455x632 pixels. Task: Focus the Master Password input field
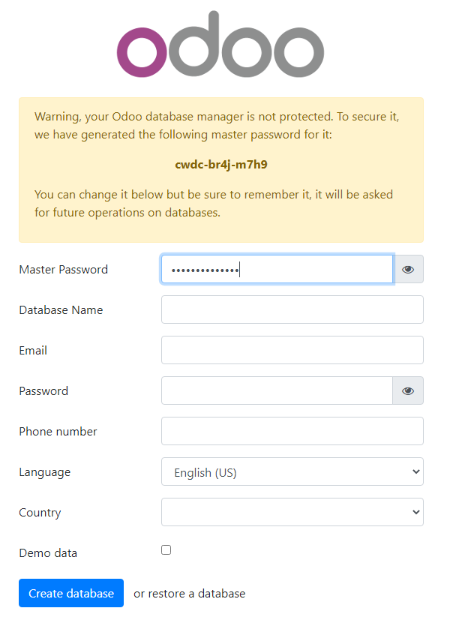tap(276, 269)
